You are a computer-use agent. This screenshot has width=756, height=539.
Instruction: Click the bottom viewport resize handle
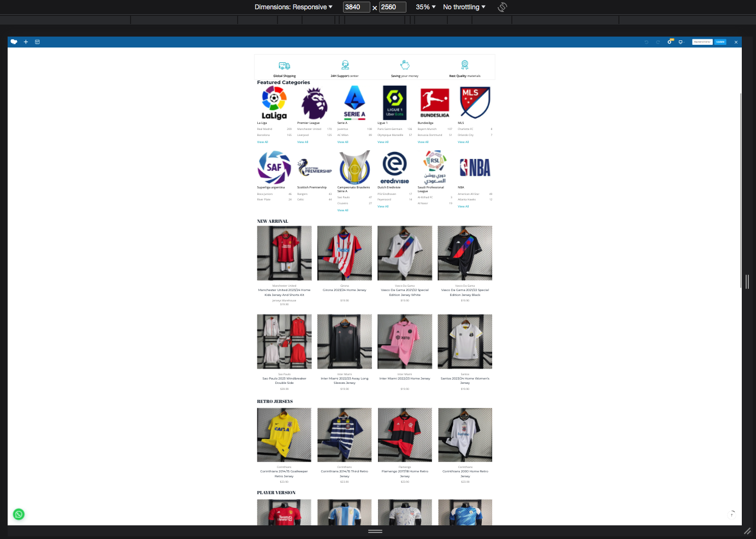tap(375, 531)
